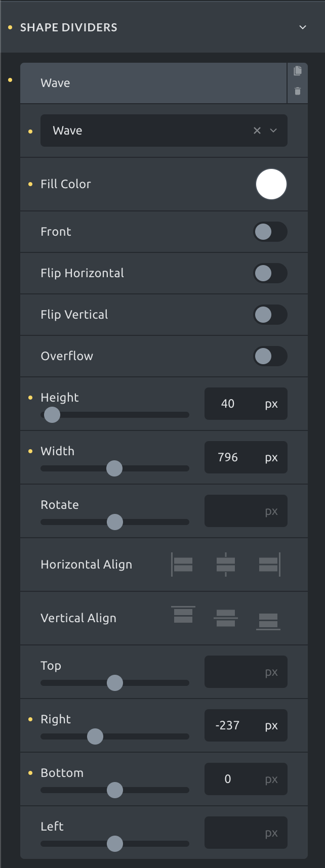Delete the Wave shape divider
325x868 pixels.
click(298, 91)
